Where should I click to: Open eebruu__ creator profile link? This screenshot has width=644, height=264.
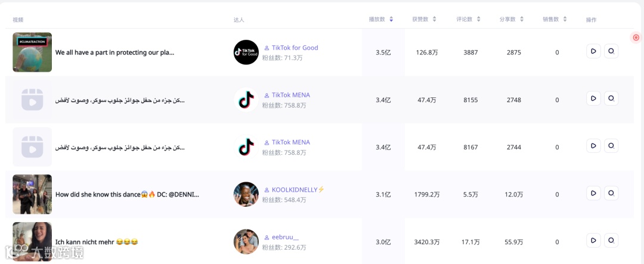tap(285, 237)
